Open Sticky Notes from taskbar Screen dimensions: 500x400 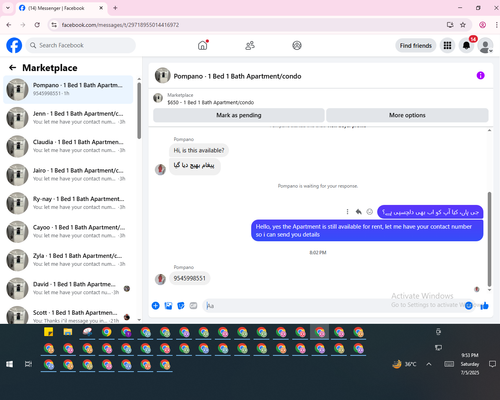tap(49, 332)
